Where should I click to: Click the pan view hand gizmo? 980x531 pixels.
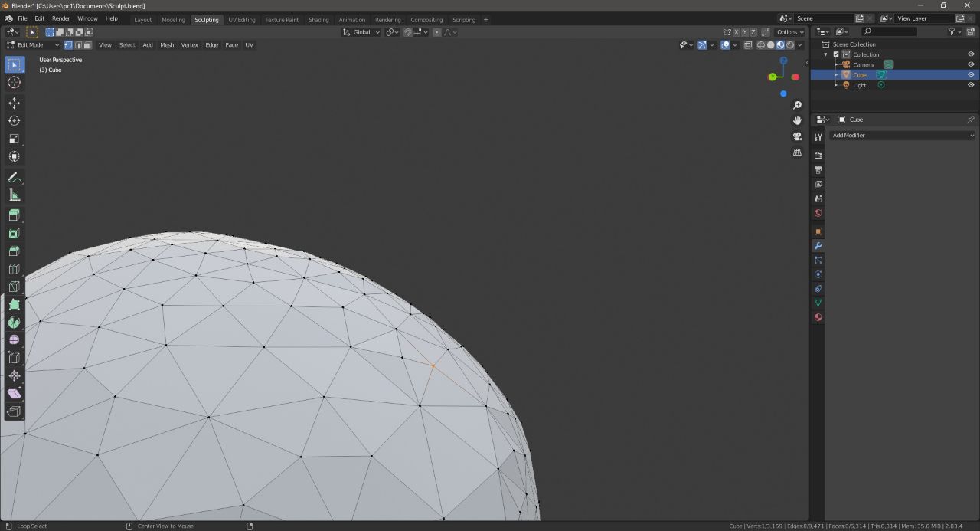point(797,120)
